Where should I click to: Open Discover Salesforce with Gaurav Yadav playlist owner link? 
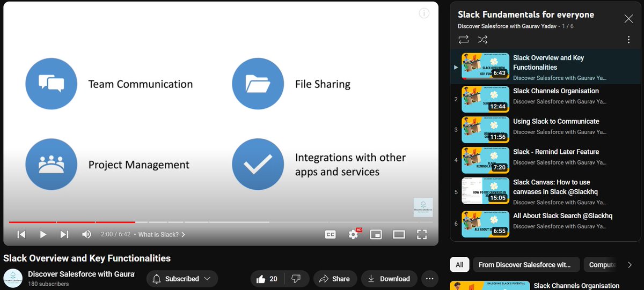pos(507,26)
